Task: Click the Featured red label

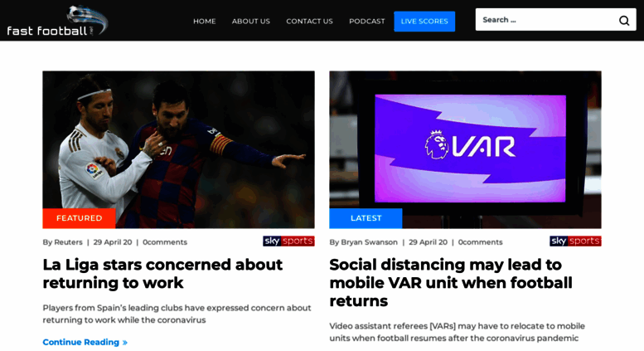Action: (80, 218)
